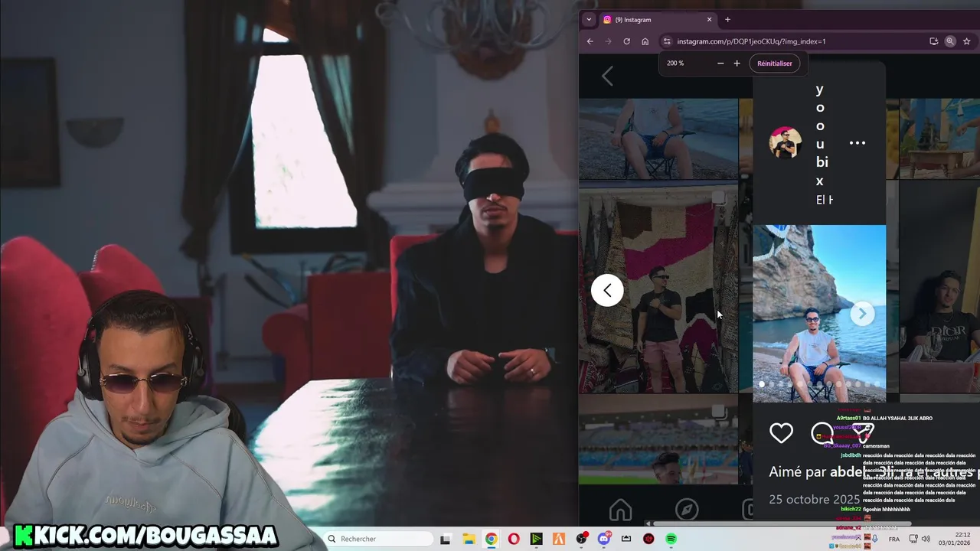
Task: Click the browser back arrow
Action: 590,41
